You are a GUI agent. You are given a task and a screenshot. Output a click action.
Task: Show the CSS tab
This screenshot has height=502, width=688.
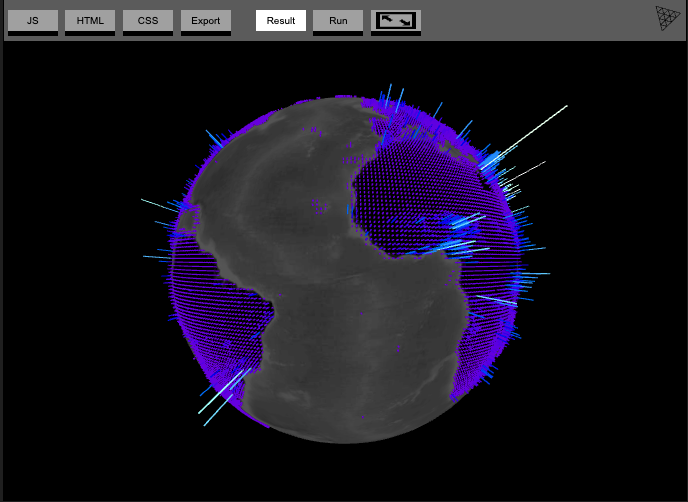pos(148,21)
